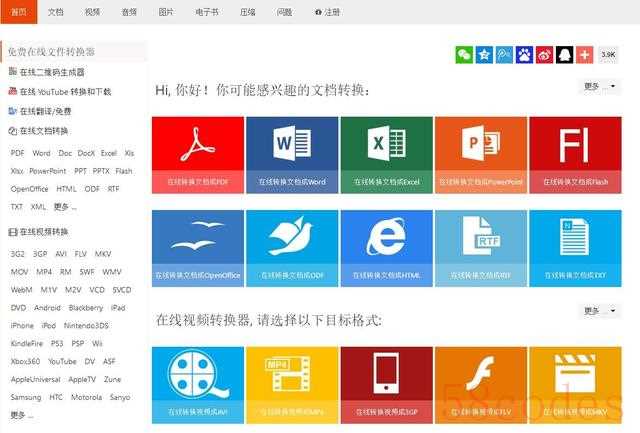640x433 pixels.
Task: Click the MP4 format link in sidebar
Action: (44, 272)
